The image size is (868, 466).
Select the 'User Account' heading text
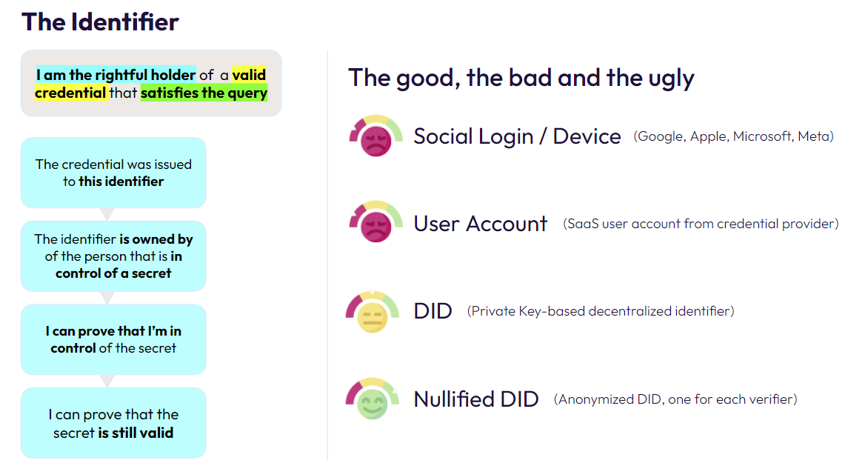481,224
